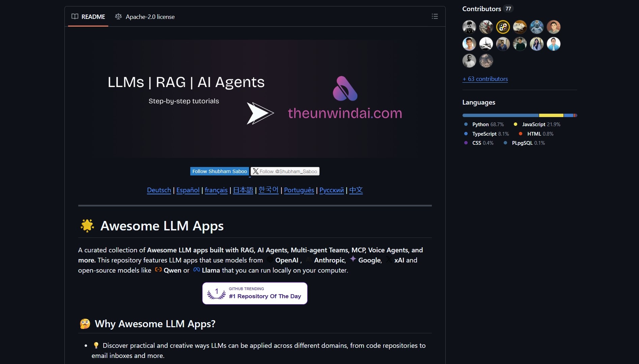
Task: Open the last avatar in the second contributor row
Action: 554,44
